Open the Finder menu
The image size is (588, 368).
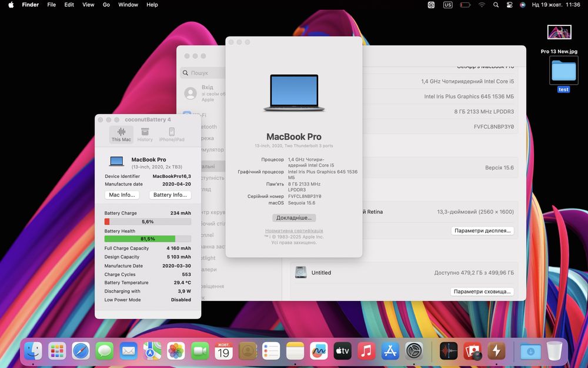point(31,5)
